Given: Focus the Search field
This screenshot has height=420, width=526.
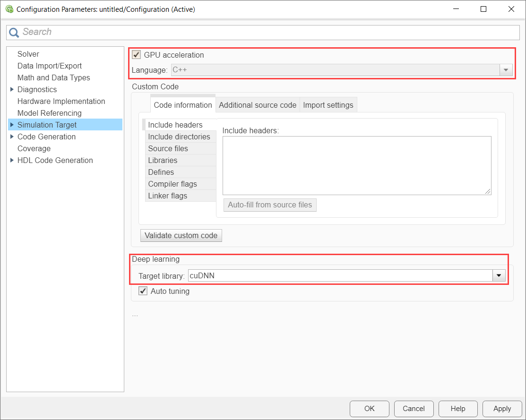Looking at the screenshot, I should 269,32.
